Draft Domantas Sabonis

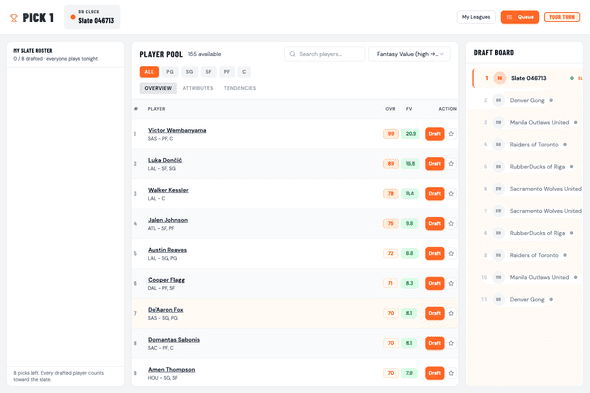pos(435,343)
